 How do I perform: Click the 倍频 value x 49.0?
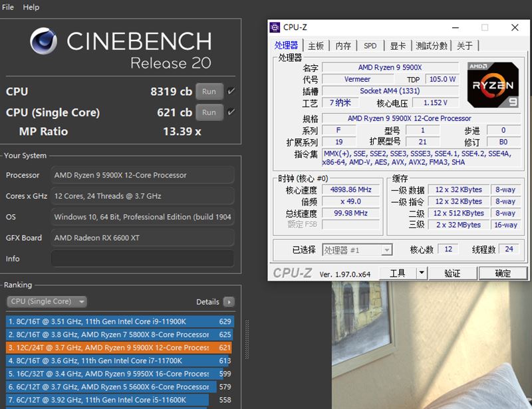(x=351, y=202)
